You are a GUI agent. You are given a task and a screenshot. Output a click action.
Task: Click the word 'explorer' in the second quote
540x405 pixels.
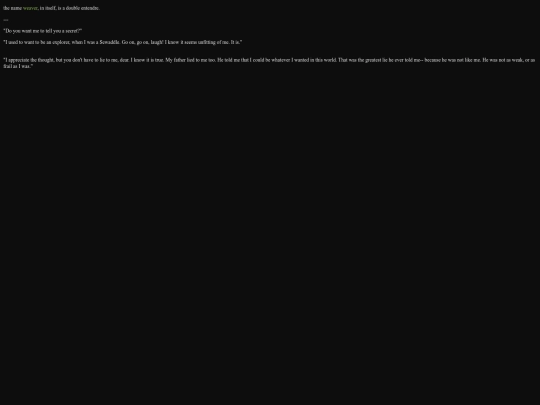tap(61, 42)
